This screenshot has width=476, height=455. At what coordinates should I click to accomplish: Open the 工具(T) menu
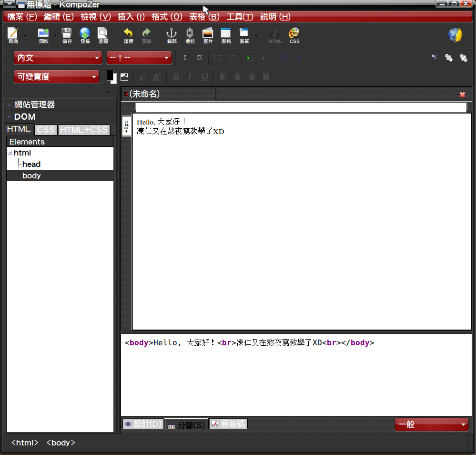coord(240,17)
